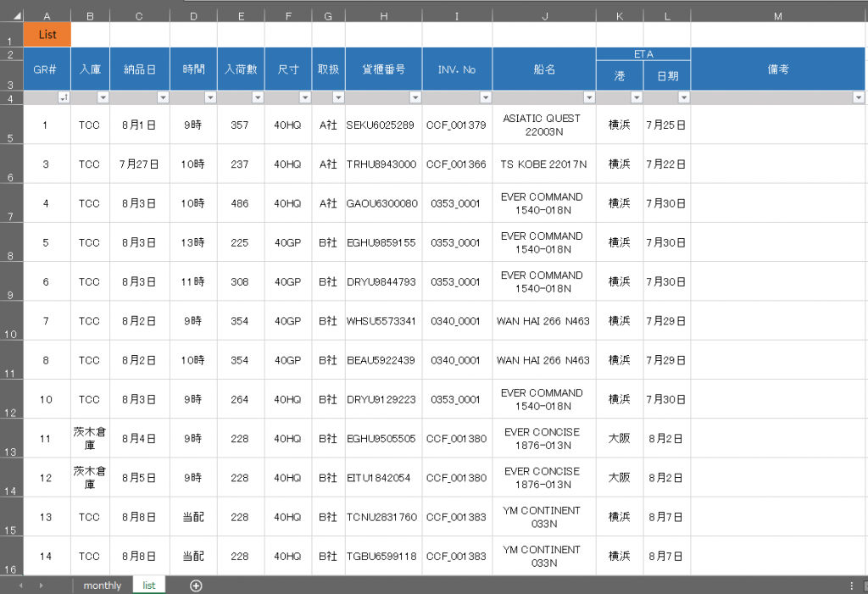868x594 pixels.
Task: Select row 5 header
Action: pos(11,125)
